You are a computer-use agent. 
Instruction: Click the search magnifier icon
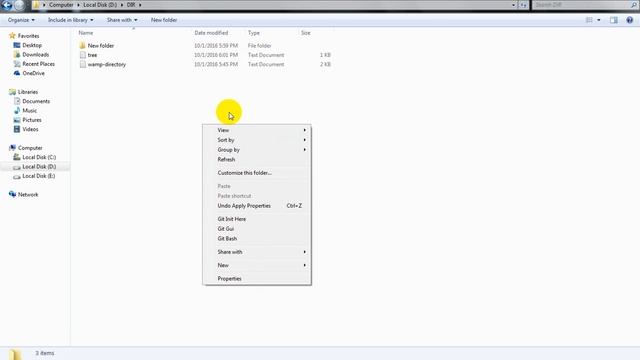pos(634,5)
